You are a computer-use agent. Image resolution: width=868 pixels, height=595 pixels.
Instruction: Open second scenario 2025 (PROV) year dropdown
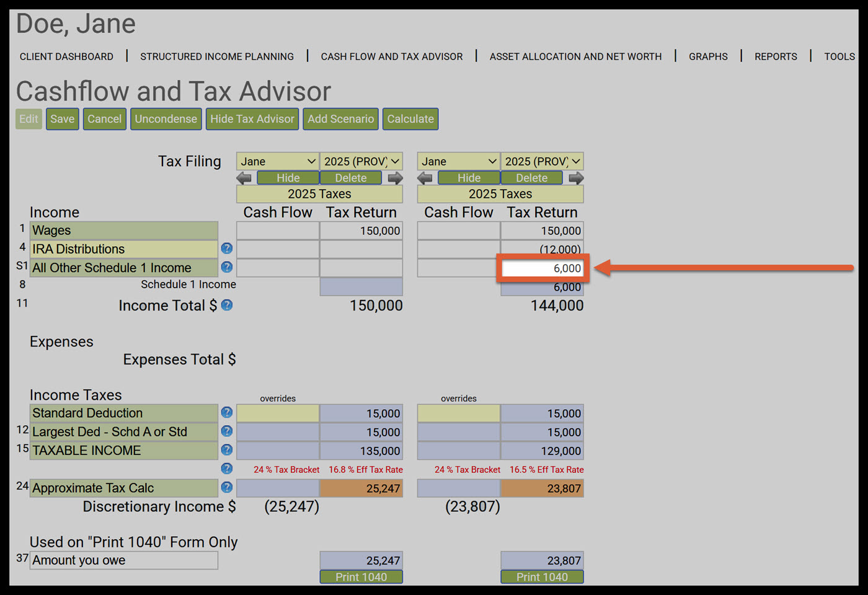click(x=542, y=161)
